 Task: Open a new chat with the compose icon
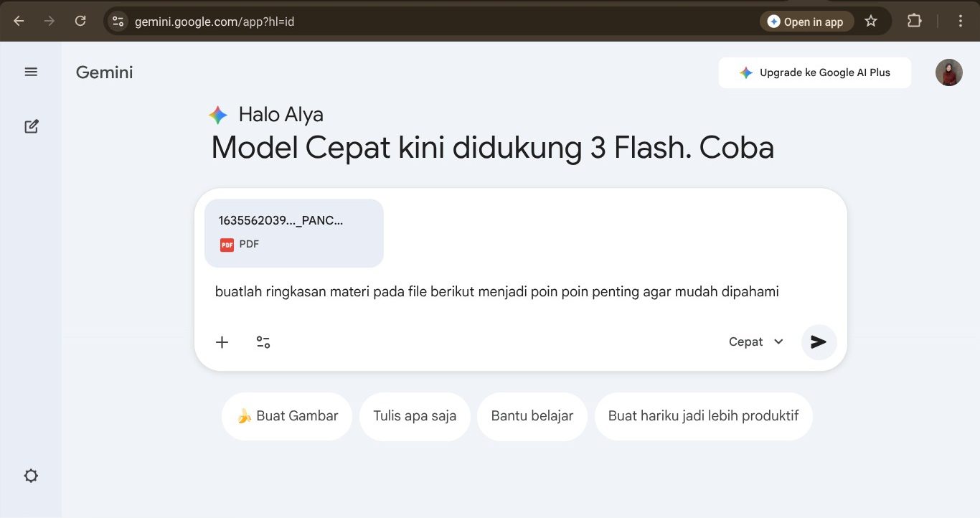coord(31,126)
